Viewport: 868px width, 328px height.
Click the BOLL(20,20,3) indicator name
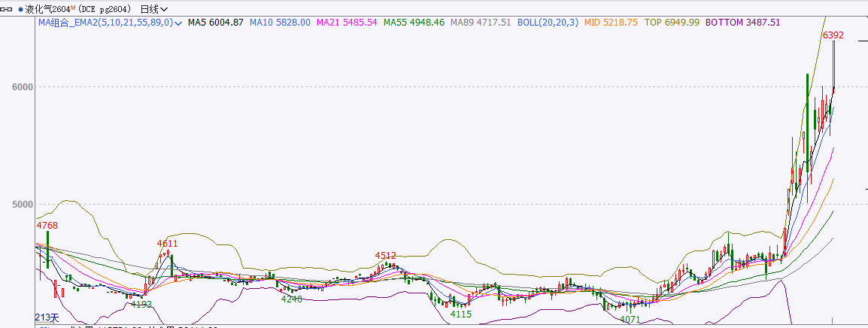pos(548,23)
